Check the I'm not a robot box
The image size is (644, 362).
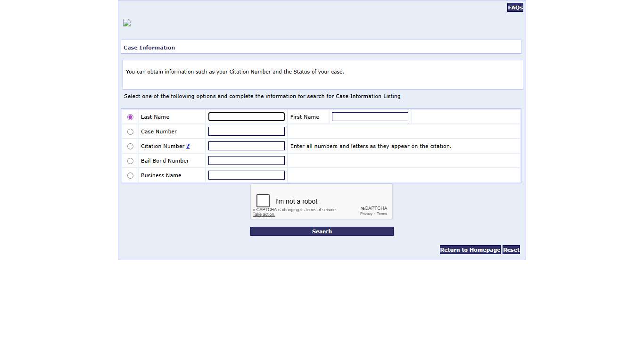pos(263,200)
